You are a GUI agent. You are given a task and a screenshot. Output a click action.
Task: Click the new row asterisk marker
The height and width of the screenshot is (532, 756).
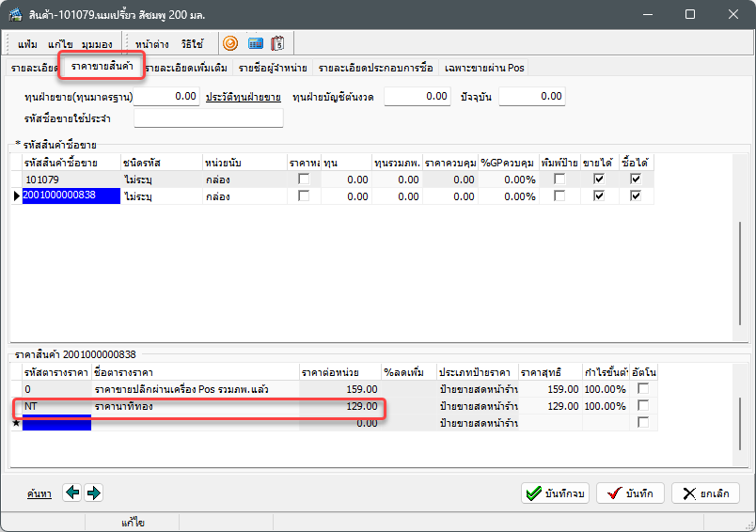[15, 423]
